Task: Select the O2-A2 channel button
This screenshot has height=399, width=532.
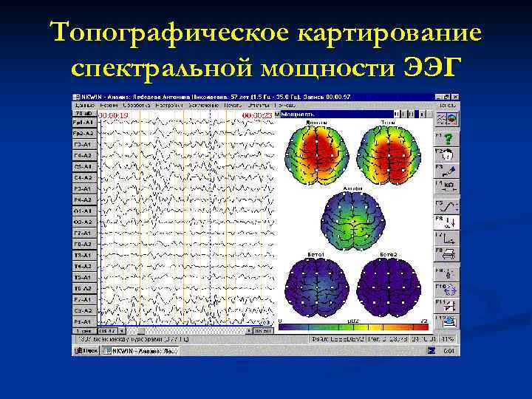Action: click(x=84, y=222)
